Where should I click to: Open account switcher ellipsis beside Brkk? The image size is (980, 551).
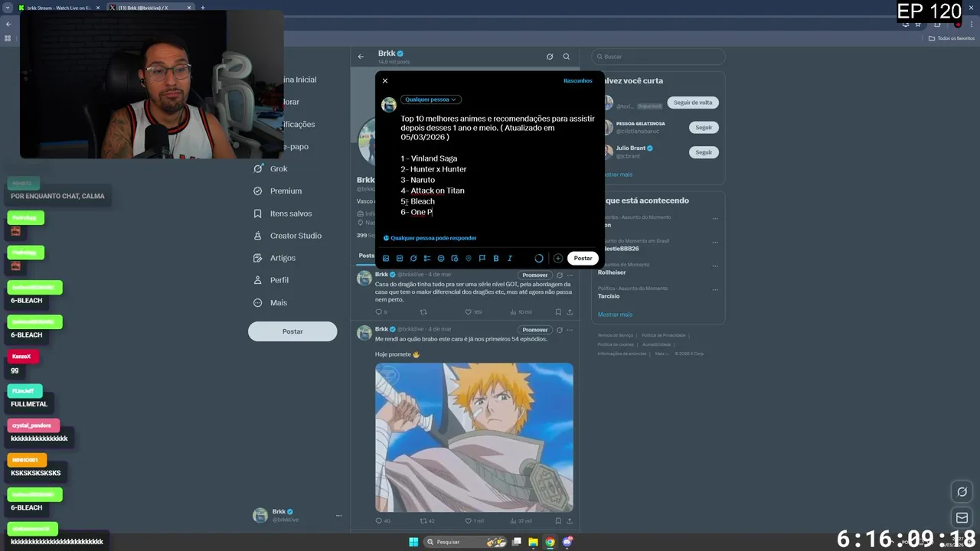(x=338, y=516)
